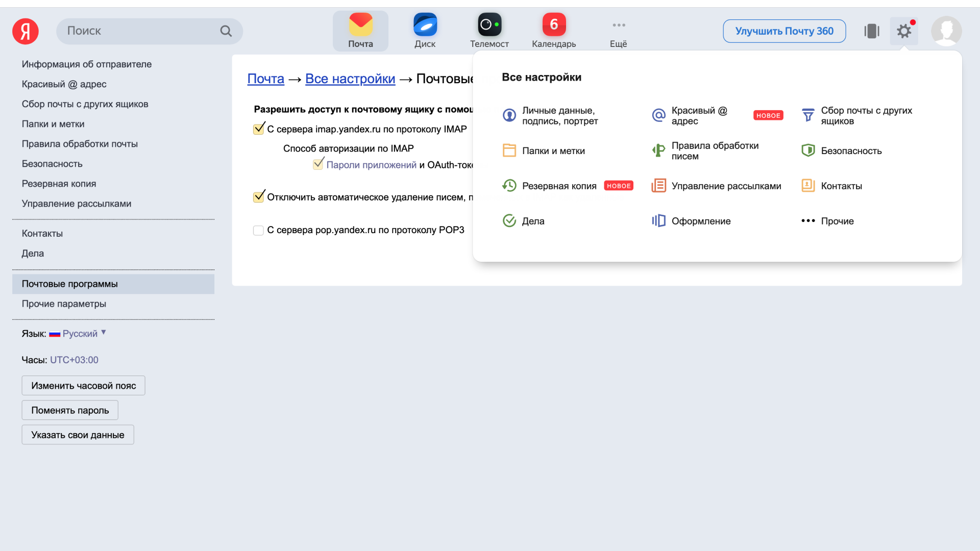Uncheck the IMAP server access checkbox

[x=259, y=129]
